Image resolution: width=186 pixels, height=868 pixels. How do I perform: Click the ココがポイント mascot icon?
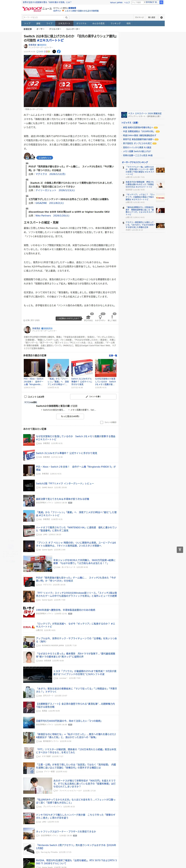pyautogui.click(x=30, y=157)
